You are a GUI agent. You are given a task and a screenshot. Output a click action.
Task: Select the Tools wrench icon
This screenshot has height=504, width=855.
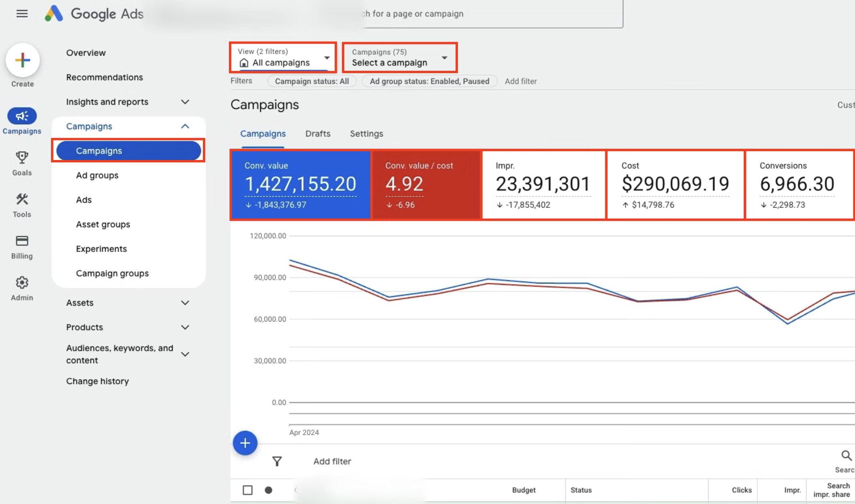click(x=22, y=200)
